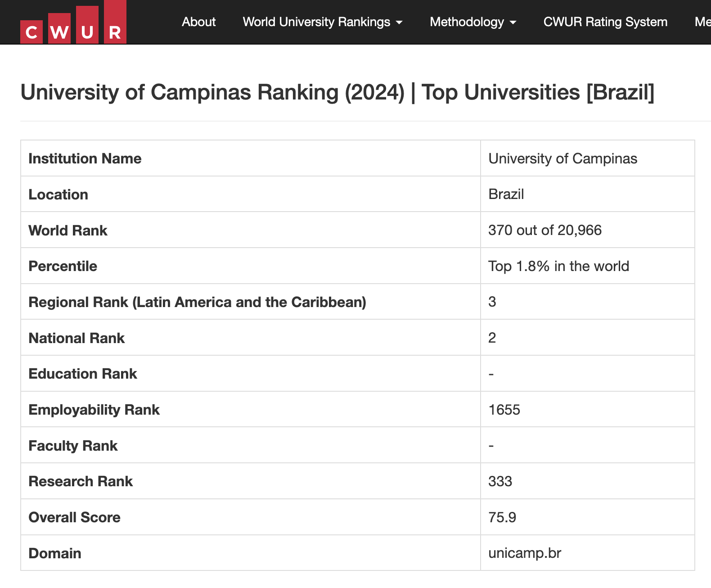
Task: Click the Percentile row label
Action: click(63, 266)
